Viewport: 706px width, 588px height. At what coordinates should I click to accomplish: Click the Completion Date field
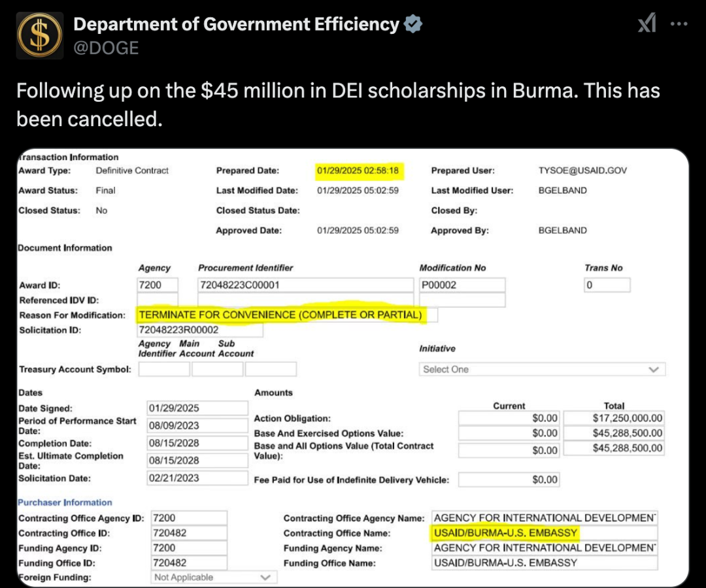[197, 443]
